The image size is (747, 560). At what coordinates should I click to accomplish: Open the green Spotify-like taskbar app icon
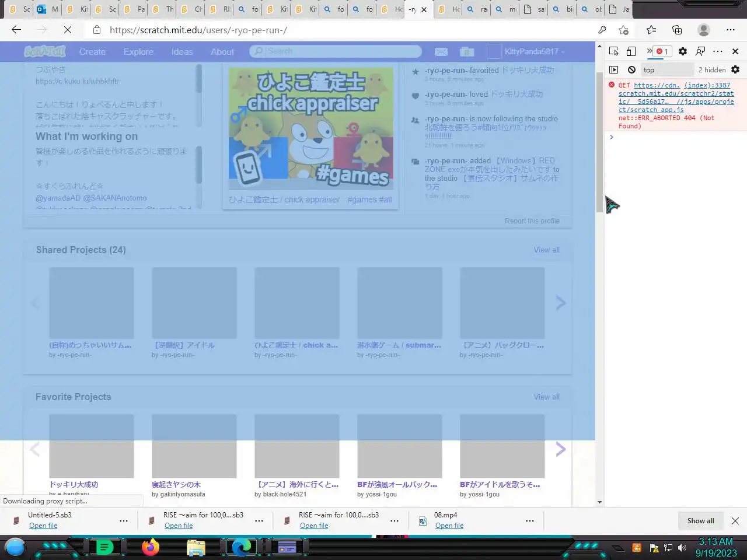104,547
